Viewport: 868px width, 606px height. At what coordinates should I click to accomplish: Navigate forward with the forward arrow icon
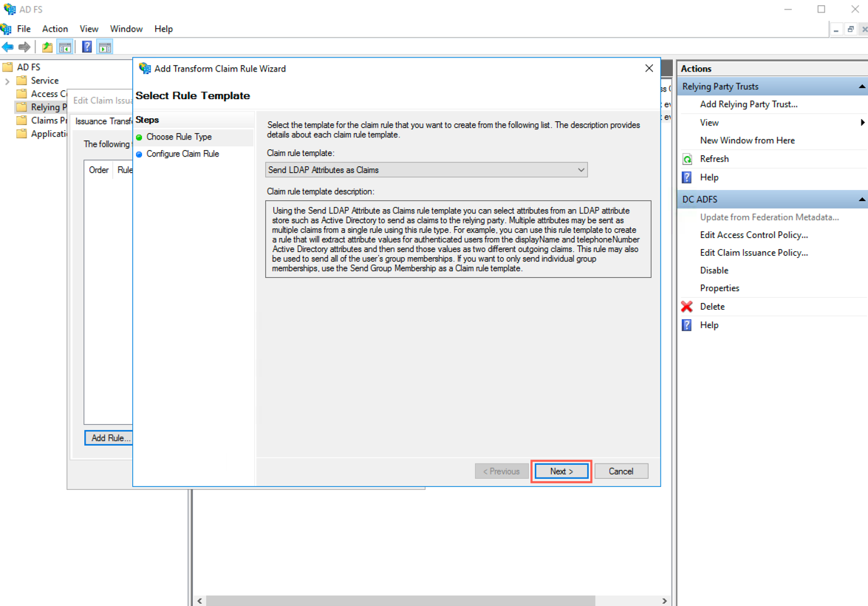(x=23, y=46)
